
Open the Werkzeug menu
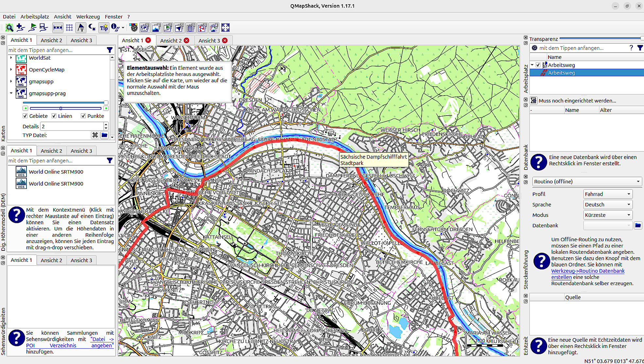point(88,17)
